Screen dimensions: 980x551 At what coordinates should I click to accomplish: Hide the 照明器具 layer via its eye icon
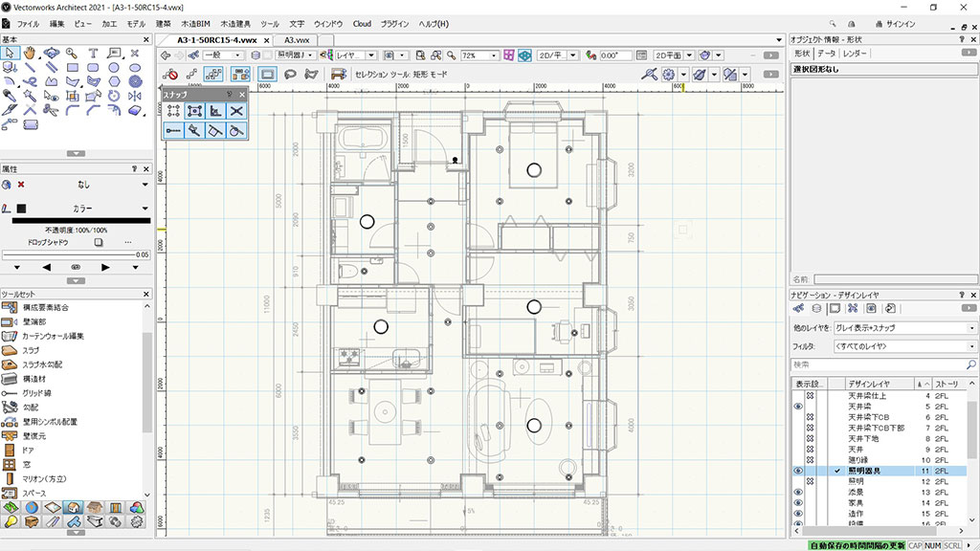(797, 471)
